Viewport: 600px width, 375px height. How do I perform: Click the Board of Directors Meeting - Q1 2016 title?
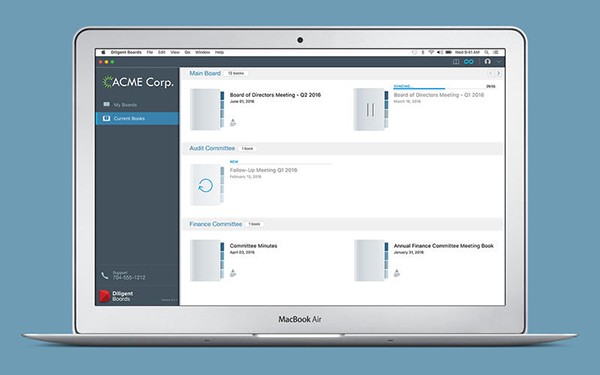click(x=439, y=95)
